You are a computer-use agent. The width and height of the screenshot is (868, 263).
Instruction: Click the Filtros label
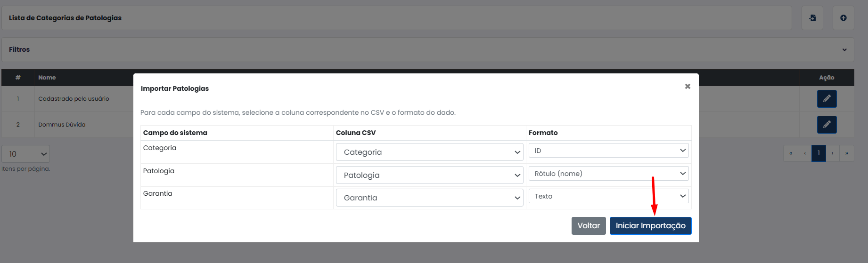click(19, 49)
